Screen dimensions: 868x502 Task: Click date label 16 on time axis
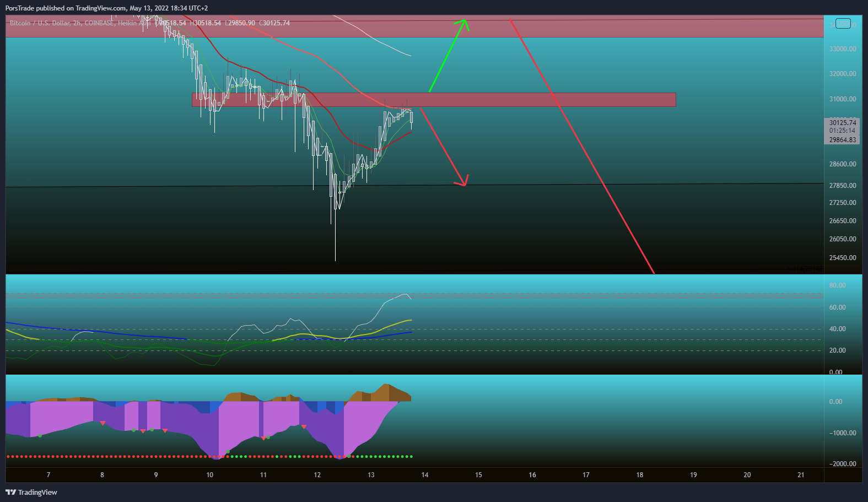[532, 475]
